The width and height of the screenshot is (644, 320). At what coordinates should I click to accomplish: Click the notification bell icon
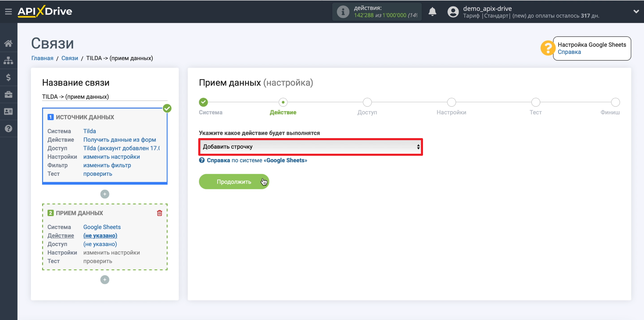tap(432, 12)
